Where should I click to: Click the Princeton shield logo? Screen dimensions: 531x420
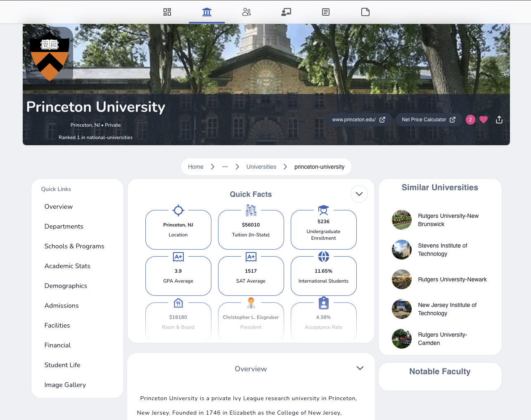(x=50, y=55)
